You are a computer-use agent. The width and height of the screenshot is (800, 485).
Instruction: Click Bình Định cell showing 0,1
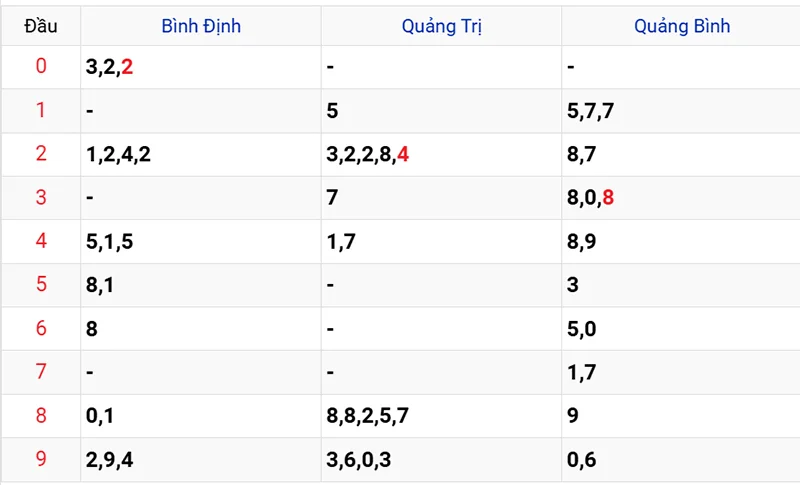pos(201,416)
